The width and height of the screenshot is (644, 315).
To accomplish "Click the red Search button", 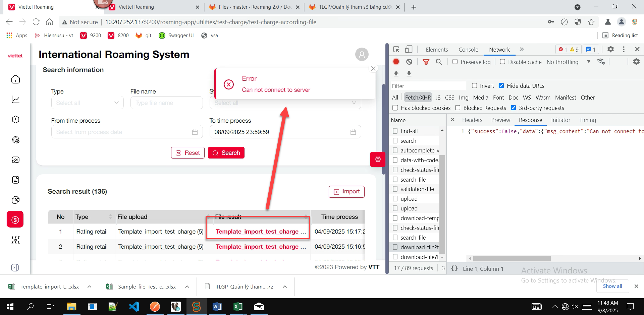I will (226, 153).
